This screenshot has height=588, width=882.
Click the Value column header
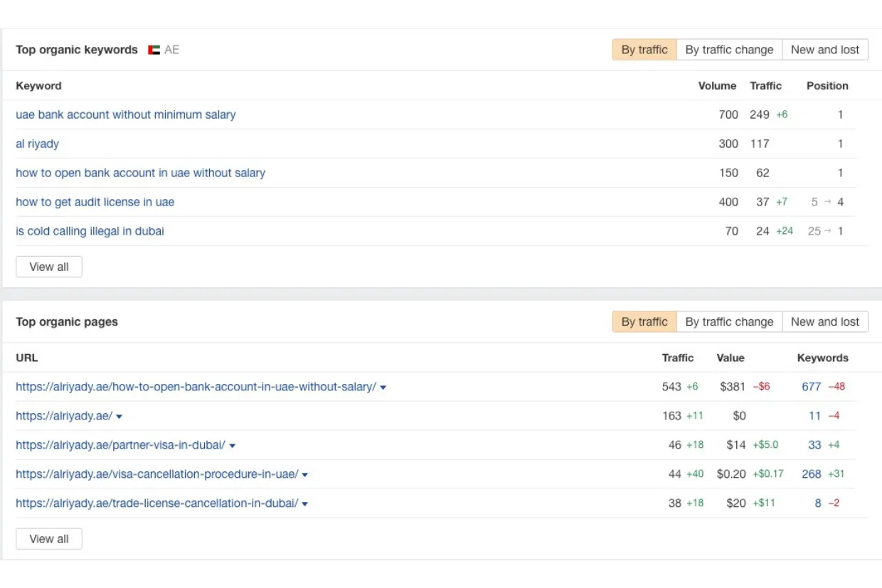click(730, 358)
